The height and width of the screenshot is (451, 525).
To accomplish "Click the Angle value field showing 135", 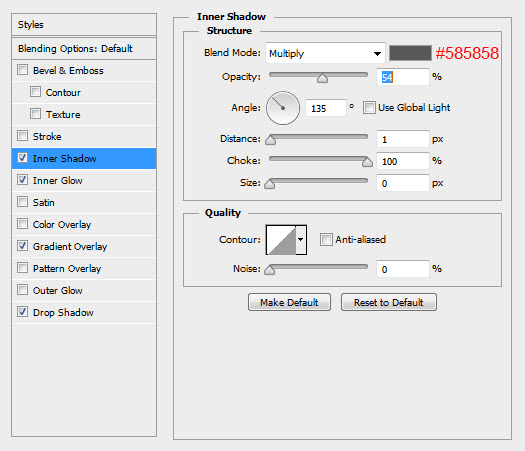I will 326,108.
